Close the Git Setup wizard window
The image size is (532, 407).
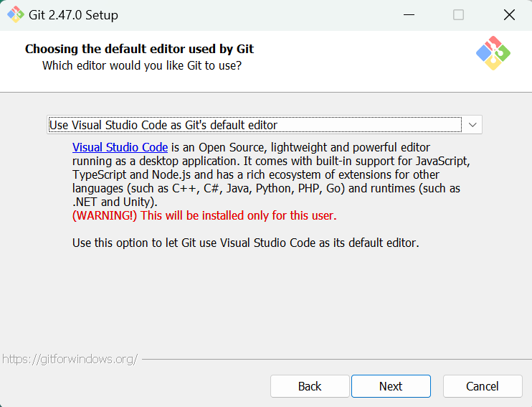tap(509, 14)
